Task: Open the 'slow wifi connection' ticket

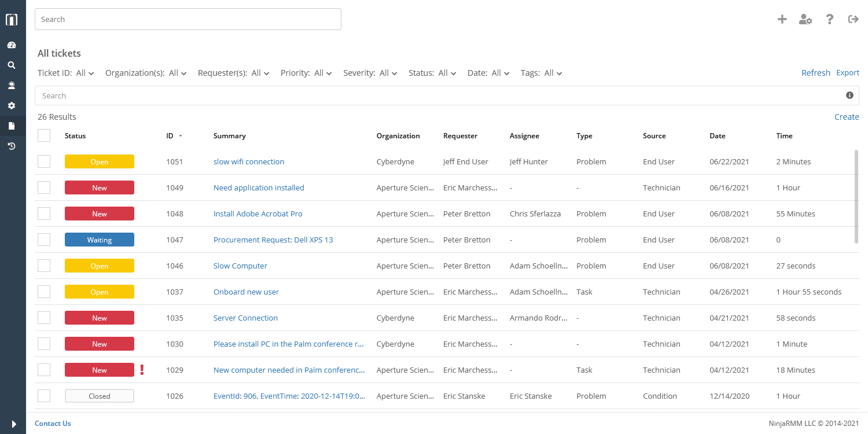Action: click(x=249, y=161)
